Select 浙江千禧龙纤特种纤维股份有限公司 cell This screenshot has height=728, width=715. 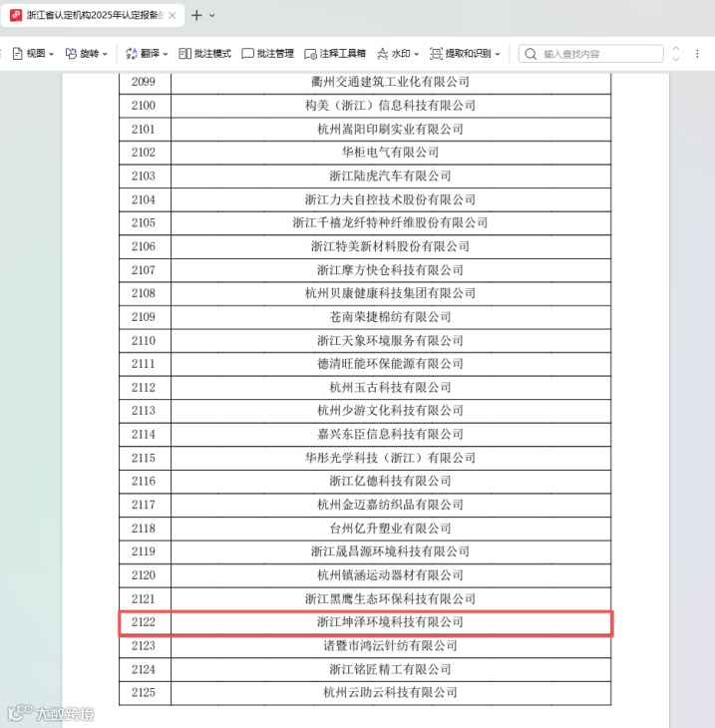391,222
